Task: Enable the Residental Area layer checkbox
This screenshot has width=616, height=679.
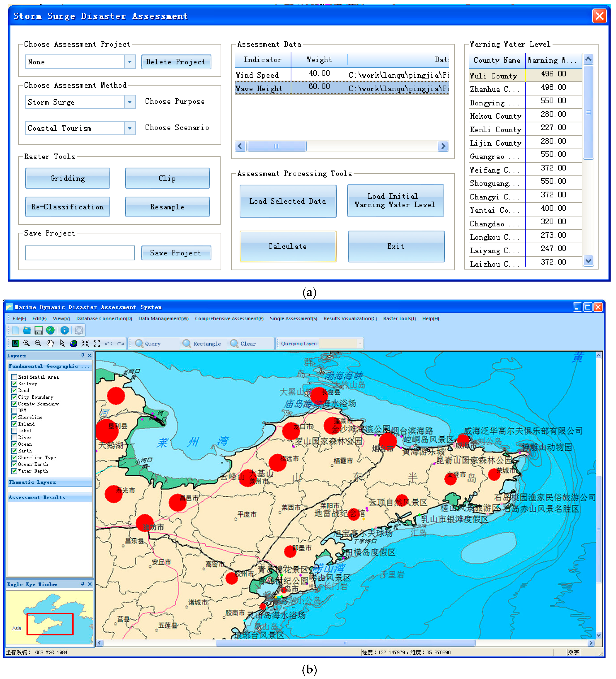Action: [x=14, y=377]
